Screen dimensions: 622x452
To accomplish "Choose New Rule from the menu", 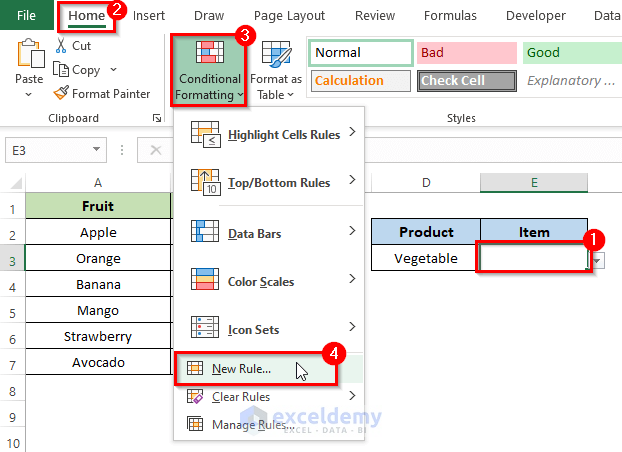I will (x=241, y=369).
